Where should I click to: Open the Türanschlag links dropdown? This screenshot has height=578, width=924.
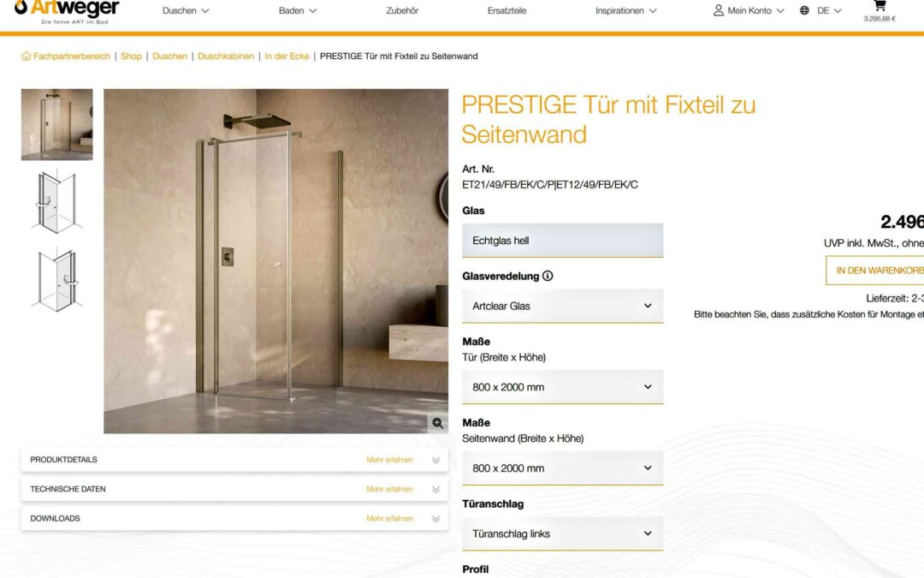coord(563,533)
